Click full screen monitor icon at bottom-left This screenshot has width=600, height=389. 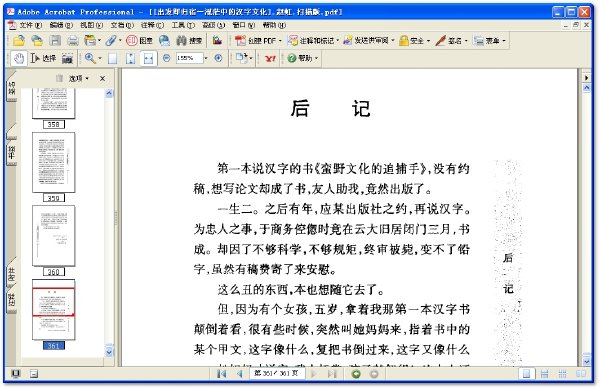[16, 374]
